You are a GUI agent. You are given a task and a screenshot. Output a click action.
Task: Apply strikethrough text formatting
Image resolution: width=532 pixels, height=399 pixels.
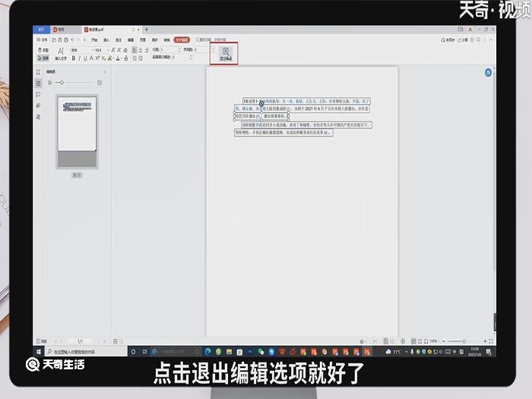91,59
